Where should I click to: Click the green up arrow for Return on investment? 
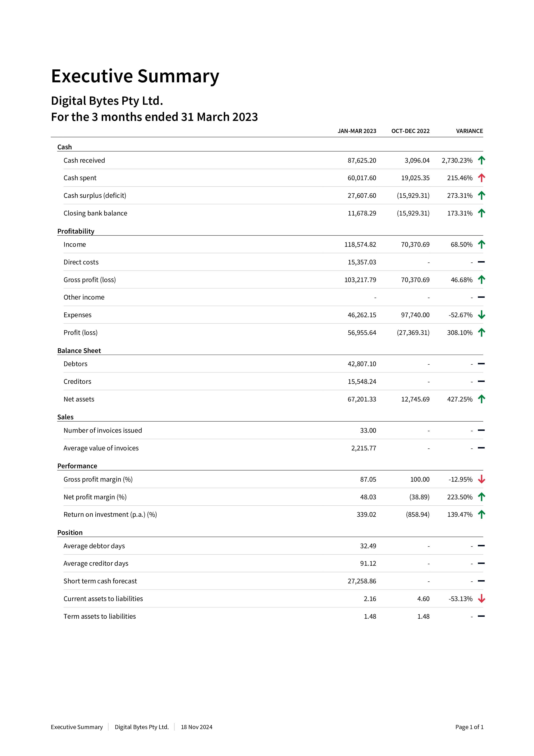point(481,514)
